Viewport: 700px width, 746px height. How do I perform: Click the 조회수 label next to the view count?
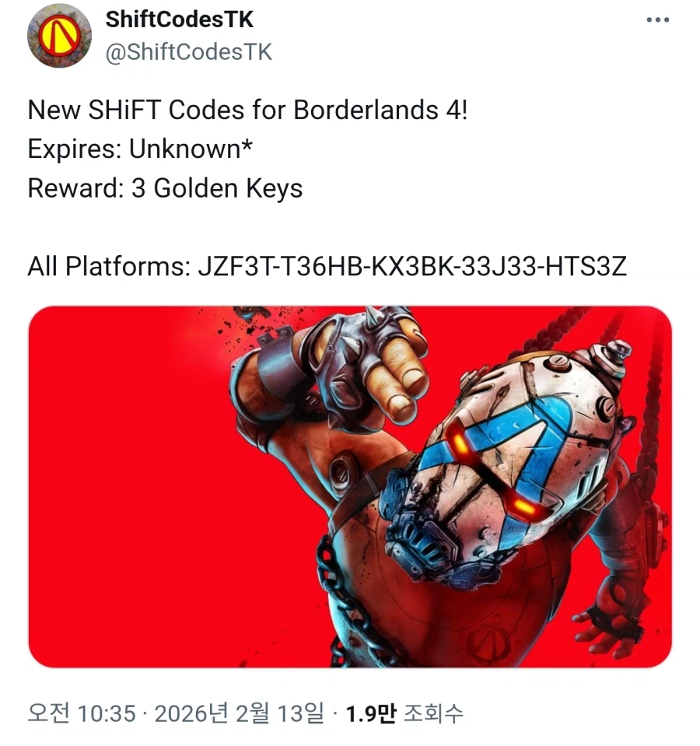point(433,713)
